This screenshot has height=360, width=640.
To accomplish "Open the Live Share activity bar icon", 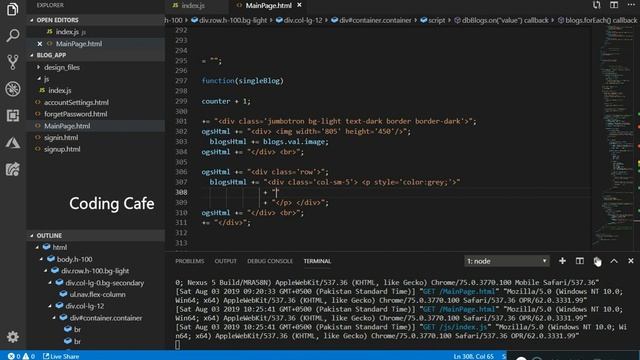I will (x=12, y=169).
